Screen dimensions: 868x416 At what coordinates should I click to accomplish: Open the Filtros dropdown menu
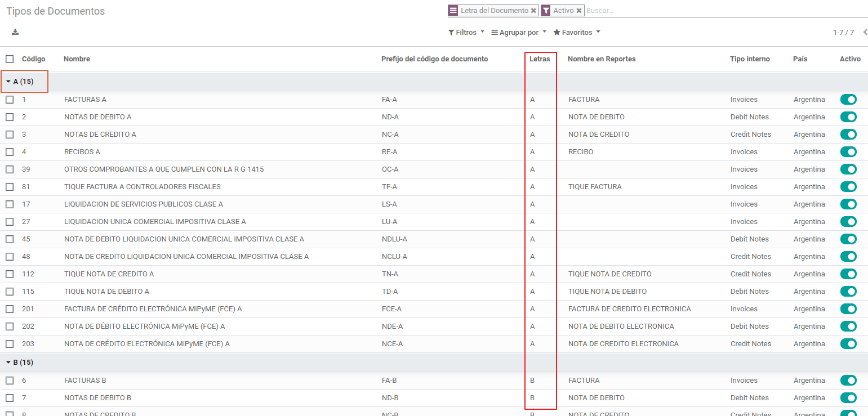click(466, 33)
